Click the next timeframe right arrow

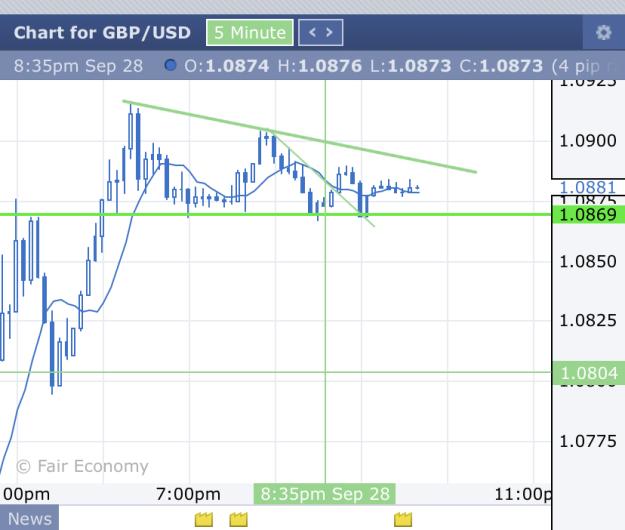point(329,32)
